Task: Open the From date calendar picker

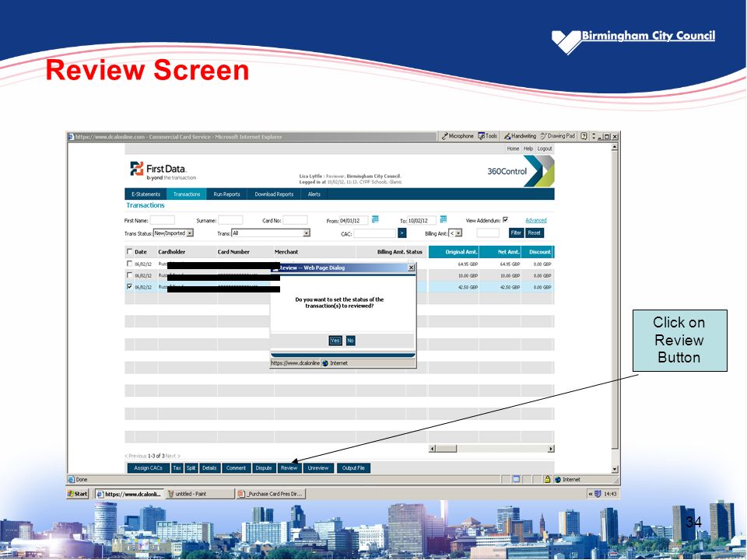Action: 375,219
